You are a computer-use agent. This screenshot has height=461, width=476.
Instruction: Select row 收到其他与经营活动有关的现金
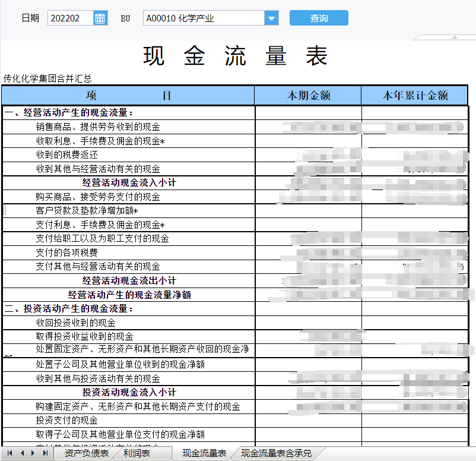click(235, 169)
